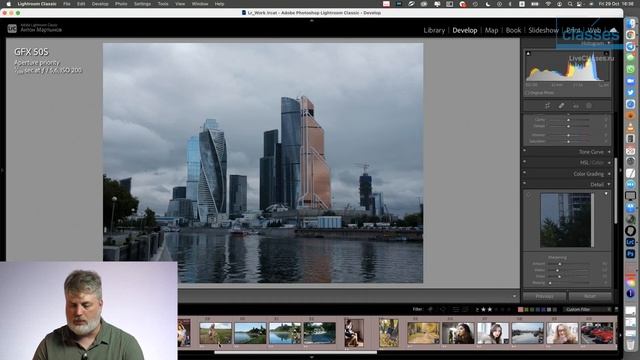Open Spotlight search in menu bar
Viewport: 640px width, 360px height.
pos(570,4)
